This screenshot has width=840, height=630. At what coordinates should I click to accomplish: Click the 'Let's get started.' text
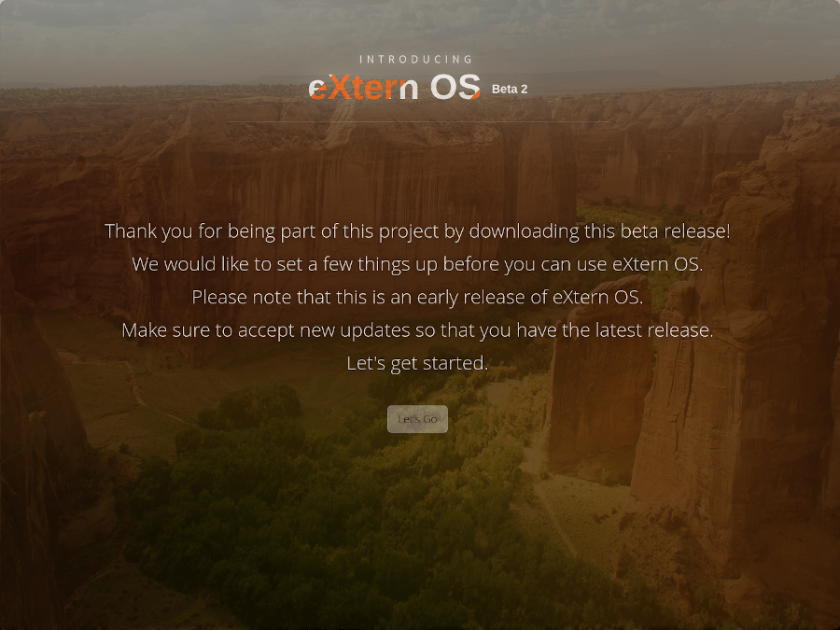click(x=417, y=363)
